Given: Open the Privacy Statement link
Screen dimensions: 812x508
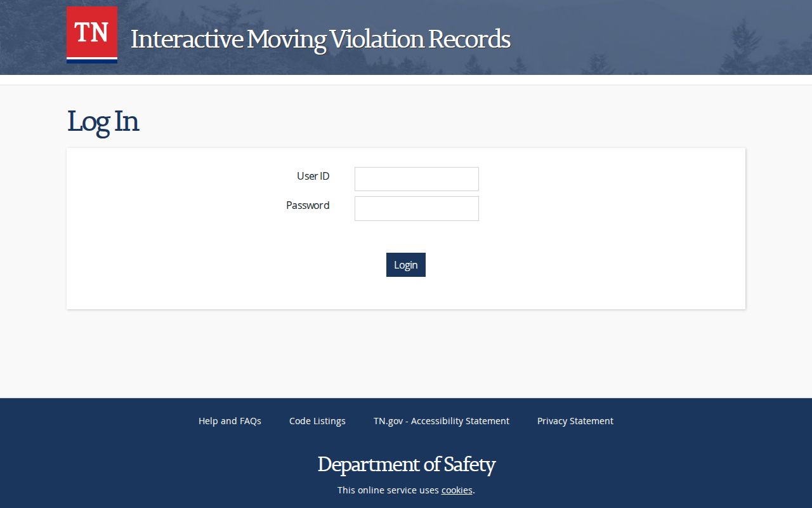Looking at the screenshot, I should 575,421.
